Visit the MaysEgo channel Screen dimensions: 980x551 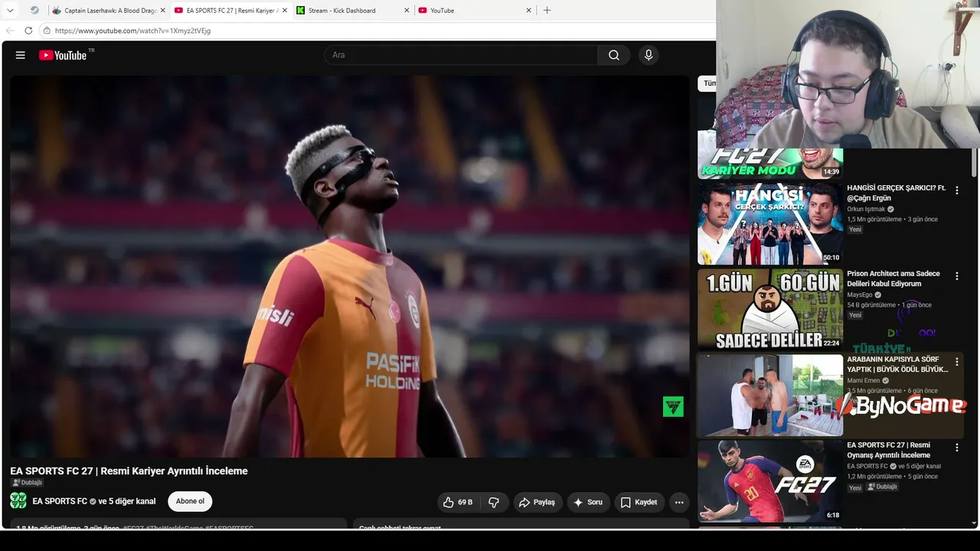coord(860,295)
